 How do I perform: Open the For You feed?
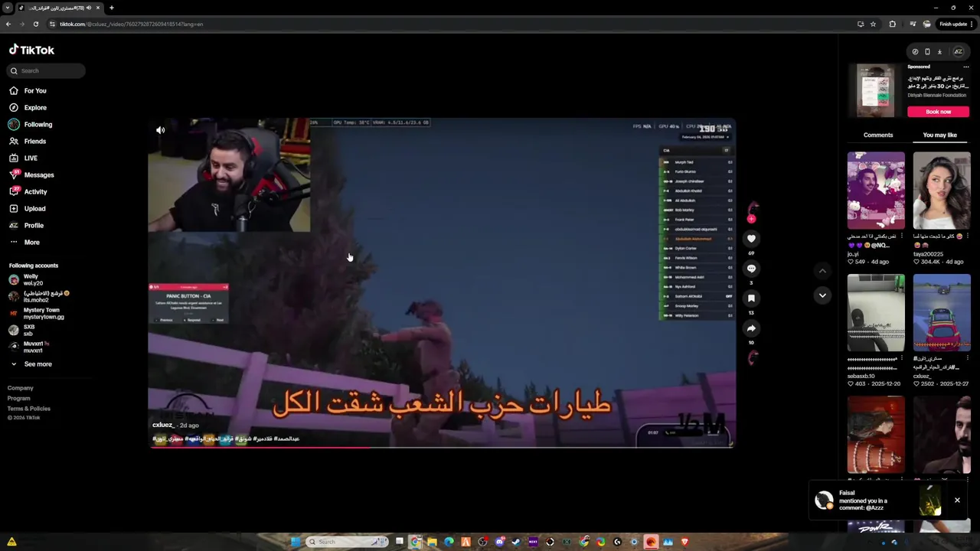(28, 90)
